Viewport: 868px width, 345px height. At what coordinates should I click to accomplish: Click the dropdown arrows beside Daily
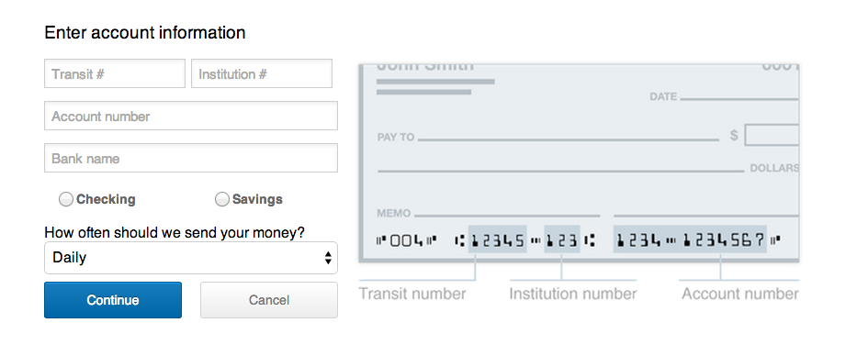click(x=328, y=258)
